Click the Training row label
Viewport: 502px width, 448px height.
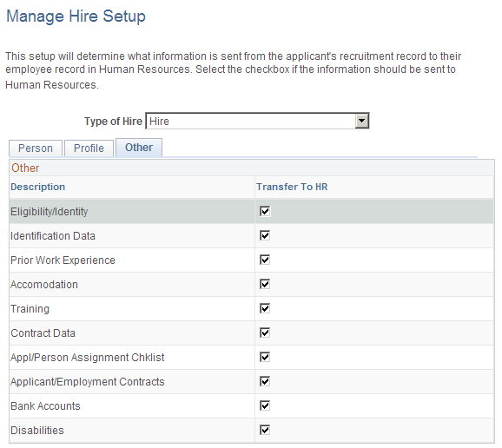click(x=30, y=309)
